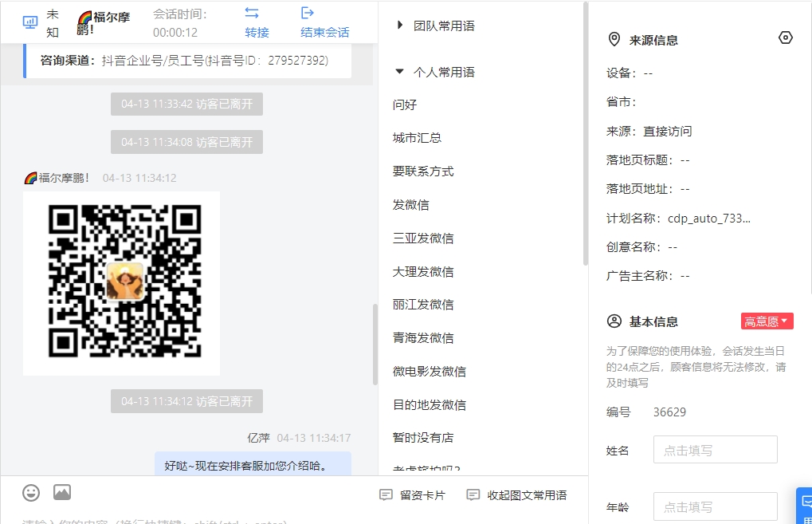Viewport: 812px width, 524px height.
Task: Open the hexagon settings icon in 来源信息
Action: coord(786,37)
